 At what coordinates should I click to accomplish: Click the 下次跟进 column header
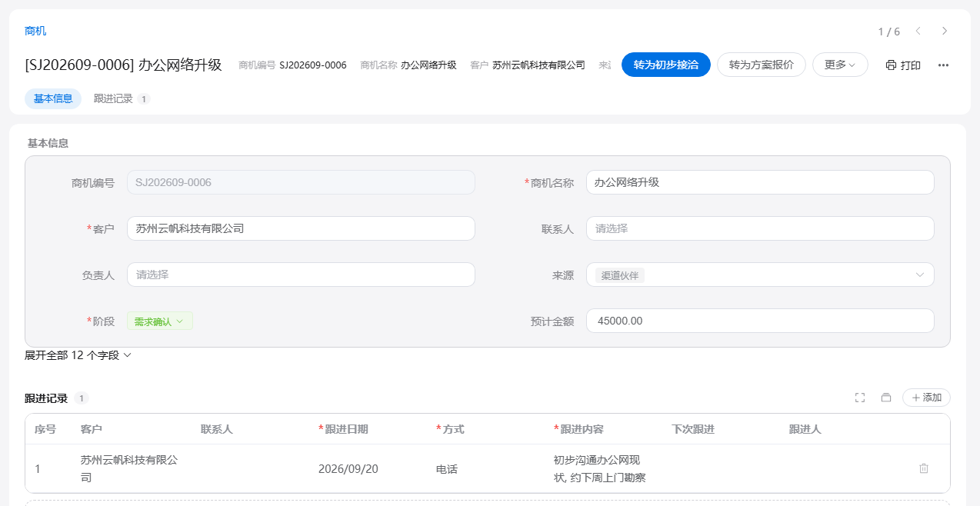click(693, 429)
